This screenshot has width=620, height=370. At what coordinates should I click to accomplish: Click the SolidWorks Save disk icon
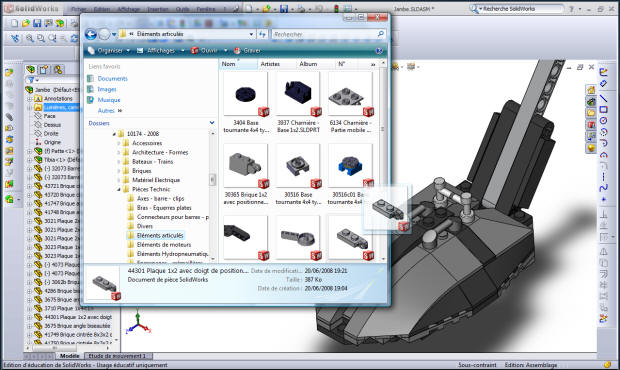coord(37,24)
